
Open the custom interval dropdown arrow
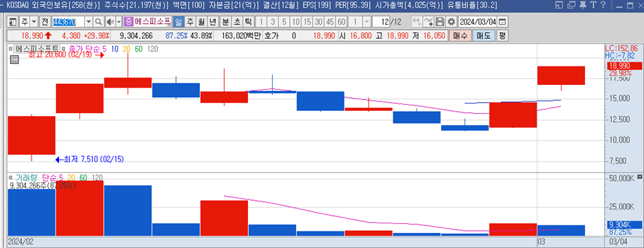(367, 22)
